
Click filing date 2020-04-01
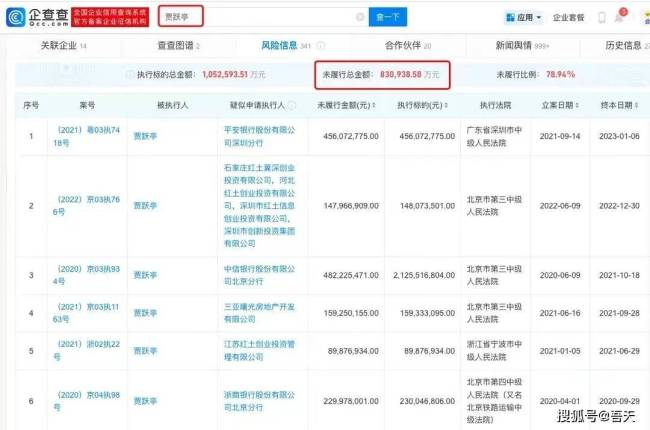(x=560, y=401)
